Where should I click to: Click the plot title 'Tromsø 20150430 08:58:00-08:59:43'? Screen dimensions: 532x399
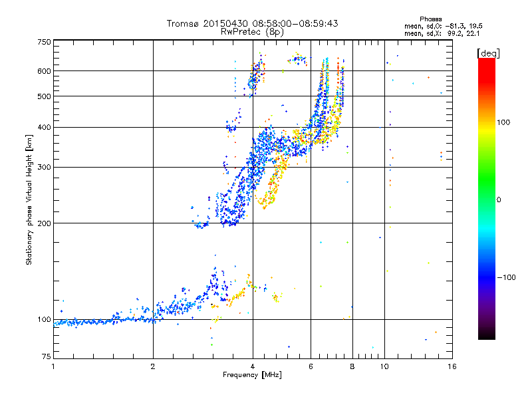[x=252, y=23]
